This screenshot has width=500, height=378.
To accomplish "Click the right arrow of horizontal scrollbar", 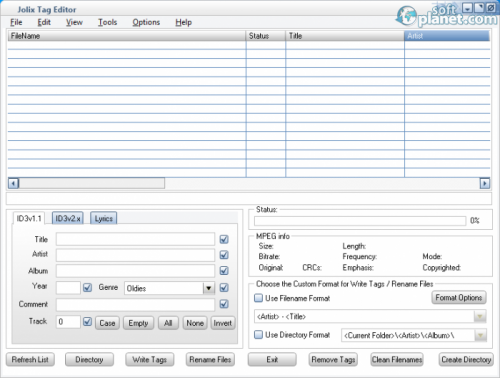I will 485,183.
